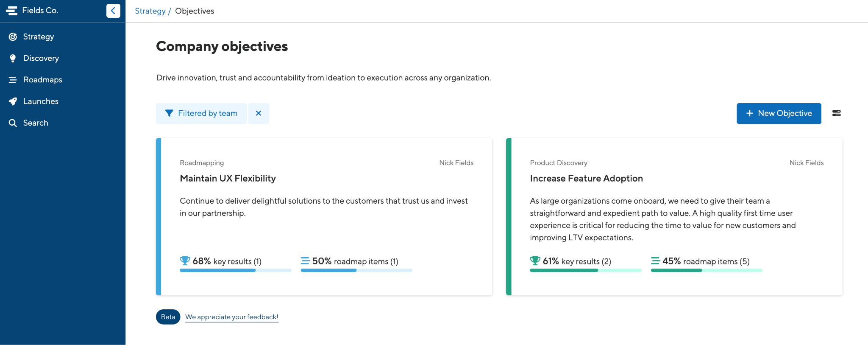The width and height of the screenshot is (868, 345).
Task: Collapse the sidebar with the chevron button
Action: coord(113,11)
